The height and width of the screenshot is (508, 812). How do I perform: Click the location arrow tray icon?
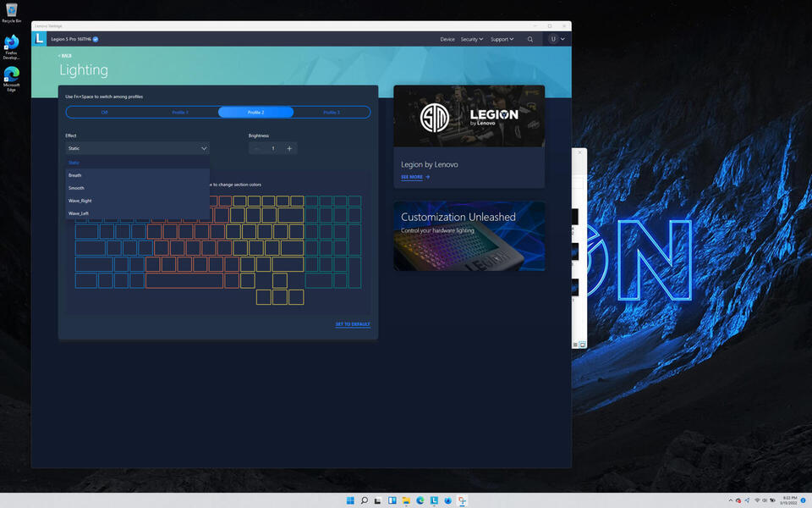[747, 500]
